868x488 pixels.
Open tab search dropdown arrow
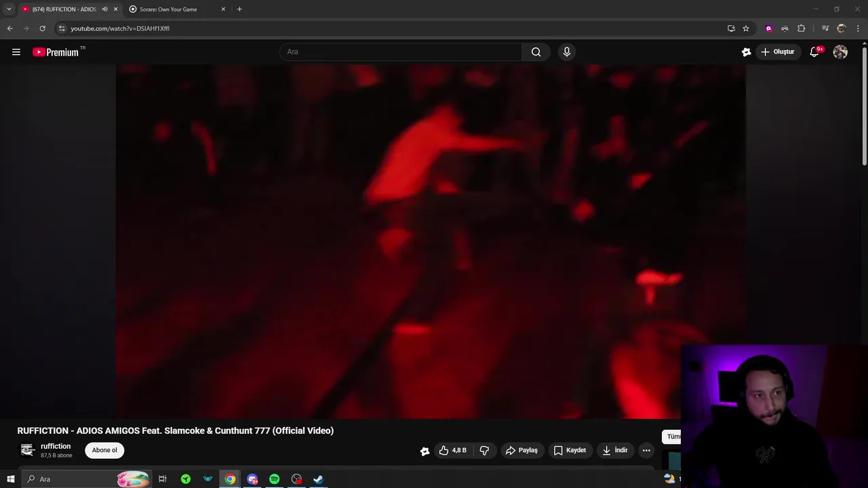[9, 9]
